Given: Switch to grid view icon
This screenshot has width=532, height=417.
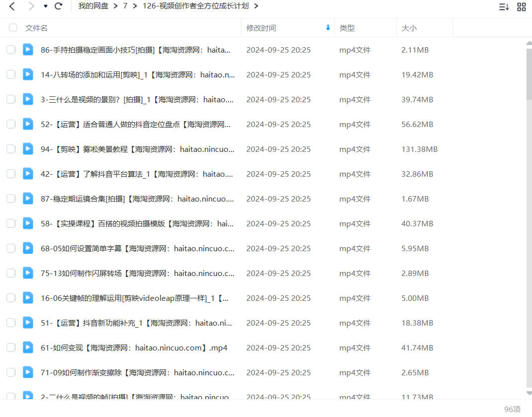Looking at the screenshot, I should click(x=522, y=7).
